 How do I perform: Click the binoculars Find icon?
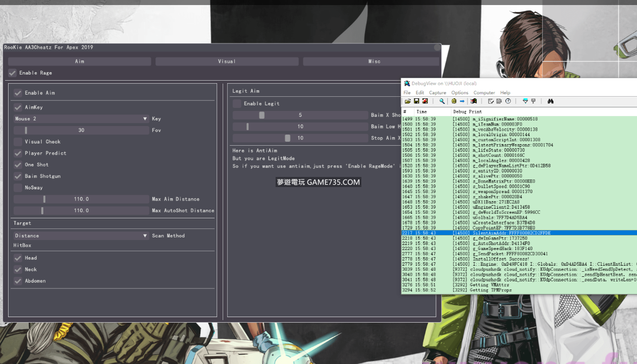tap(551, 101)
